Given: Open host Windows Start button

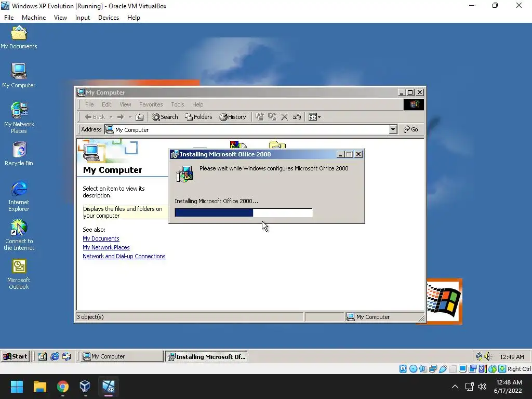Looking at the screenshot, I should pos(17,387).
